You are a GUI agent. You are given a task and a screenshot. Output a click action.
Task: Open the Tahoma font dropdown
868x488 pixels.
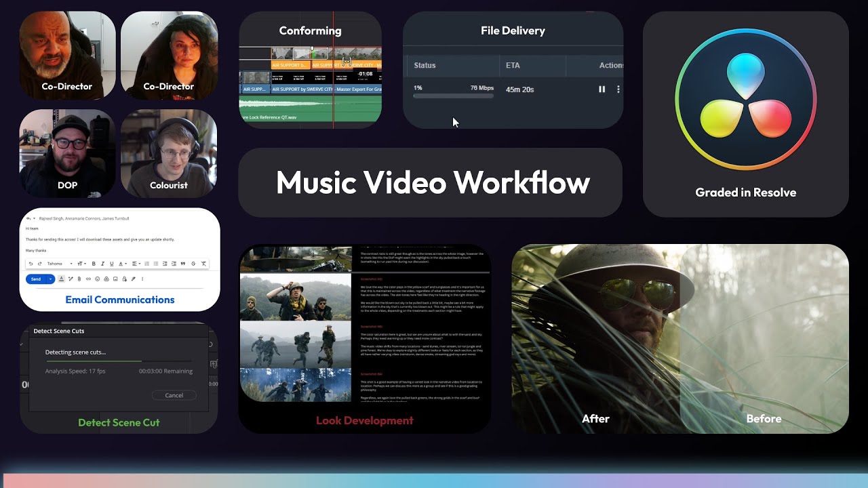pyautogui.click(x=60, y=264)
